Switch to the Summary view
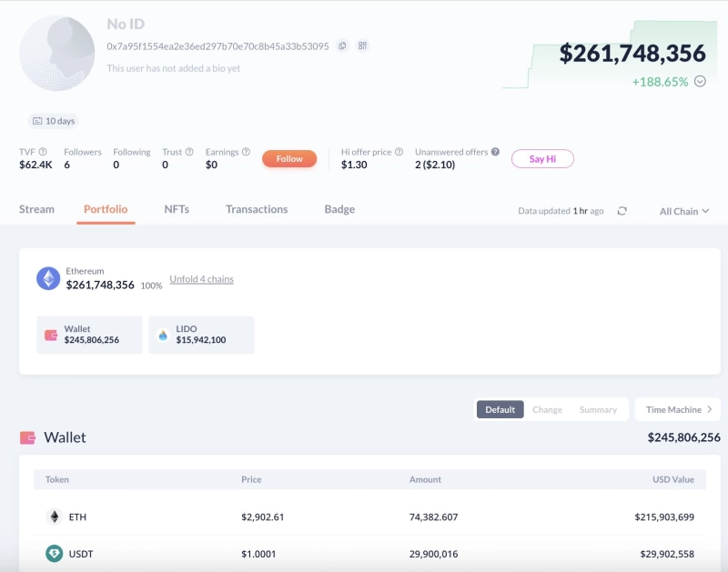 (598, 409)
